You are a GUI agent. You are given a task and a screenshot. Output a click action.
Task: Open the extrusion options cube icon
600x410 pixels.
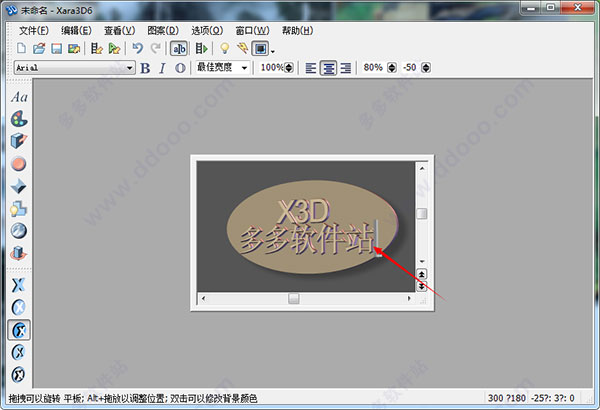(x=18, y=141)
